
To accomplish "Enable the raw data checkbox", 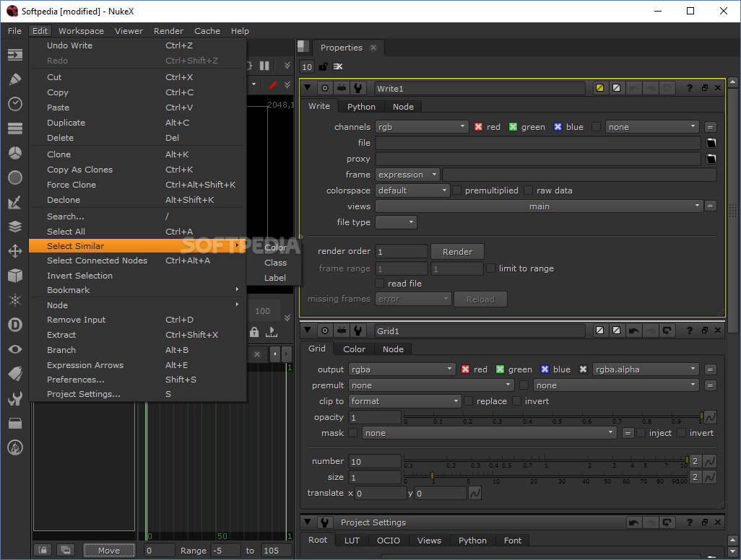I will tap(529, 191).
